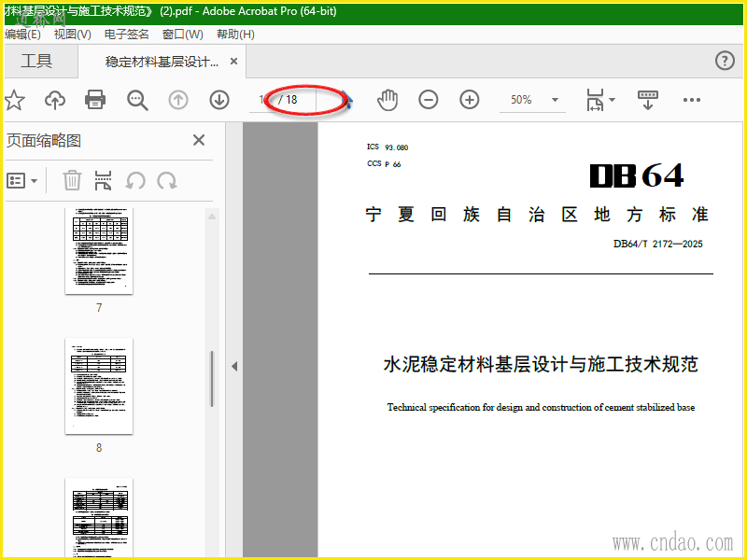Open the 帮助(H) menu

pyautogui.click(x=235, y=35)
